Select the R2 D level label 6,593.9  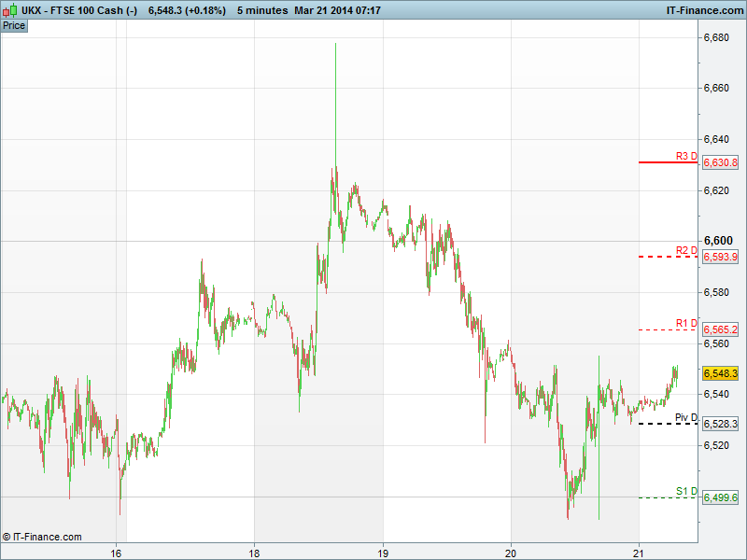coord(720,257)
